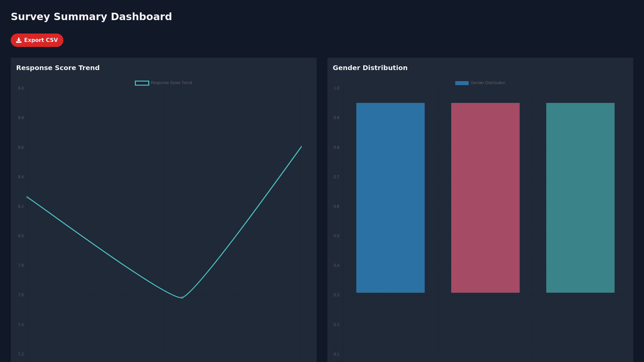644x362 pixels.
Task: Click the Gender Distribution legend label text
Action: coord(488,83)
